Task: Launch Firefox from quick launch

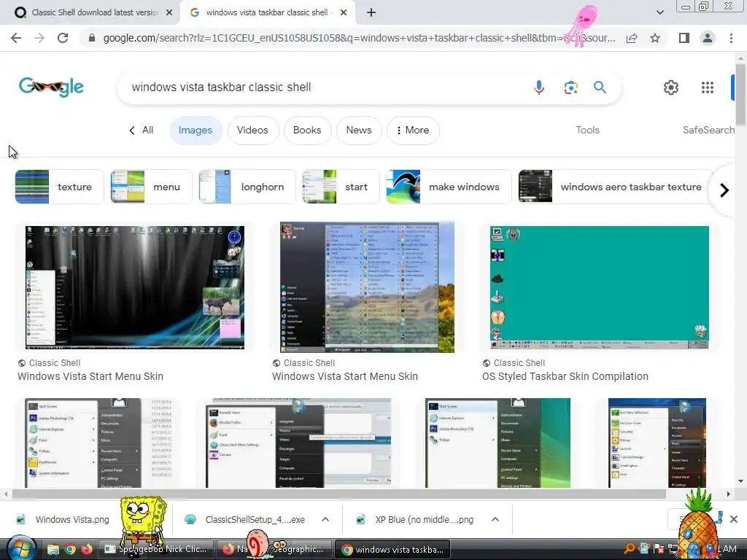Action: 86,550
